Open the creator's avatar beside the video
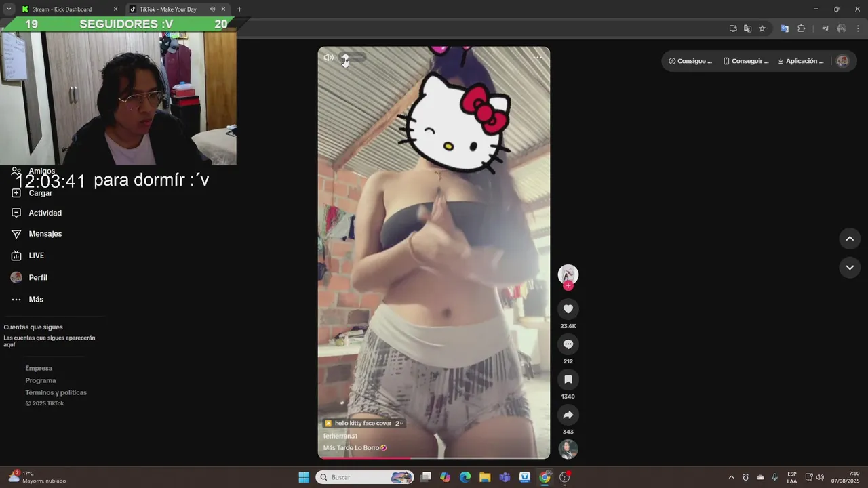The height and width of the screenshot is (488, 868). [568, 274]
